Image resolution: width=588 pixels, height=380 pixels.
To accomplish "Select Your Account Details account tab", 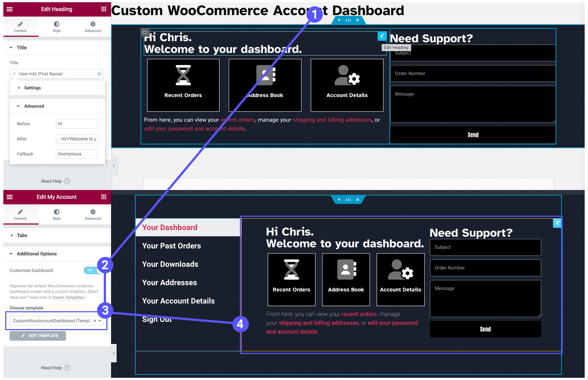I will [179, 301].
